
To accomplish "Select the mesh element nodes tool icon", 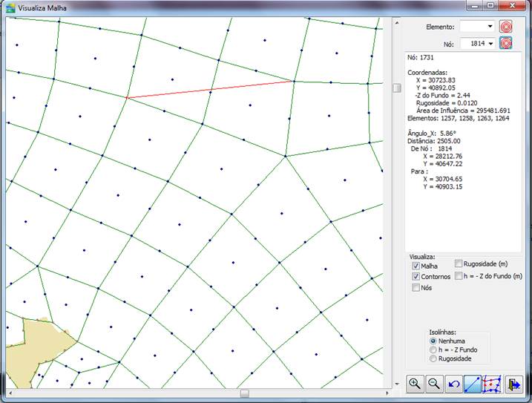I will point(492,384).
